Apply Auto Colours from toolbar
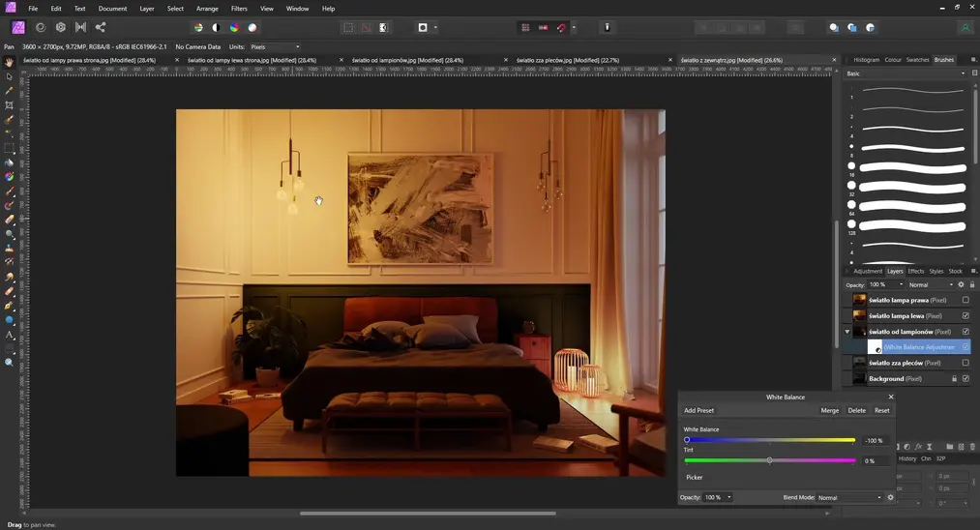The image size is (980, 530). click(234, 27)
